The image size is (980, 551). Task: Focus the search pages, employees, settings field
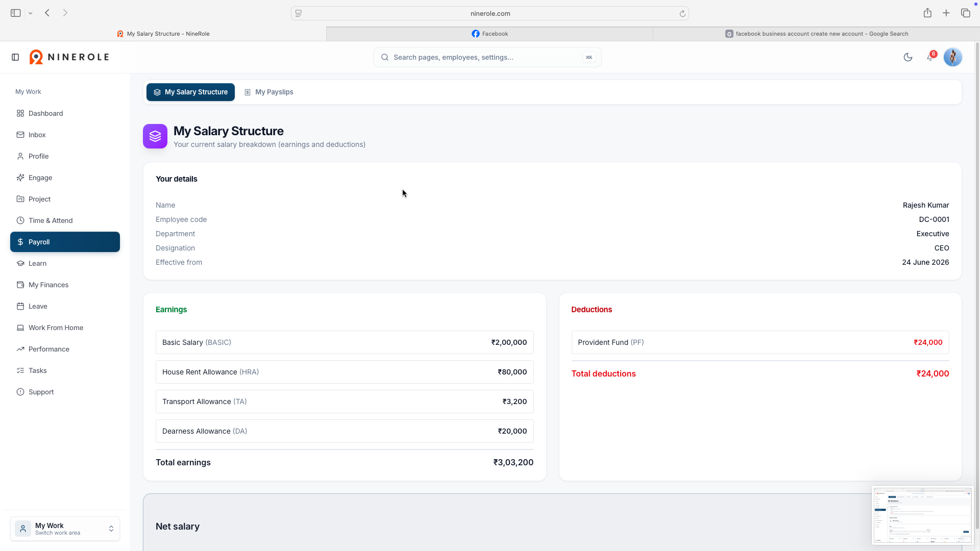click(487, 57)
